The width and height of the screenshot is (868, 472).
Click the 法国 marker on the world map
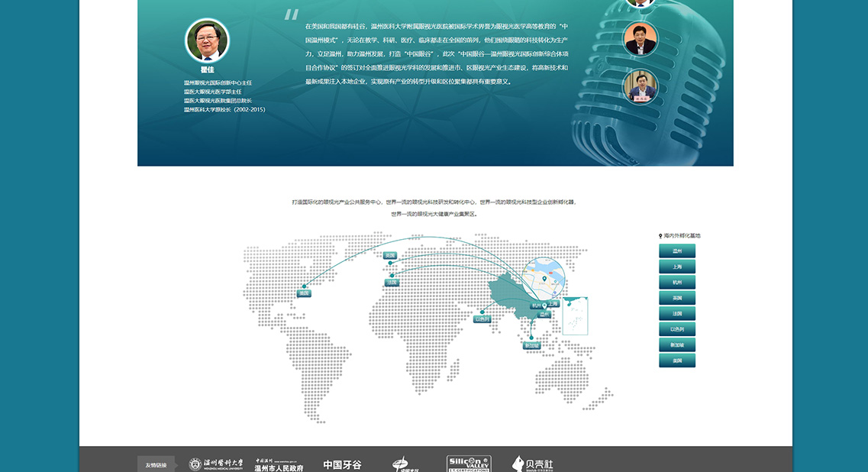point(392,283)
